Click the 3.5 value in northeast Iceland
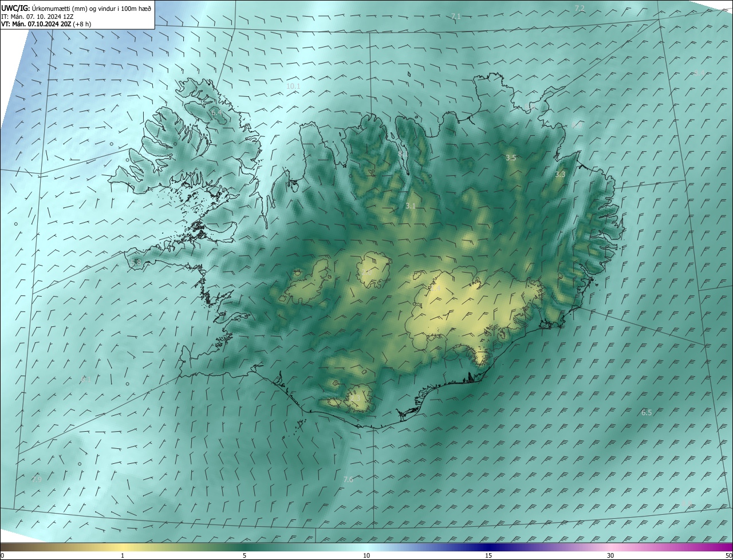The image size is (733, 560). tap(511, 157)
